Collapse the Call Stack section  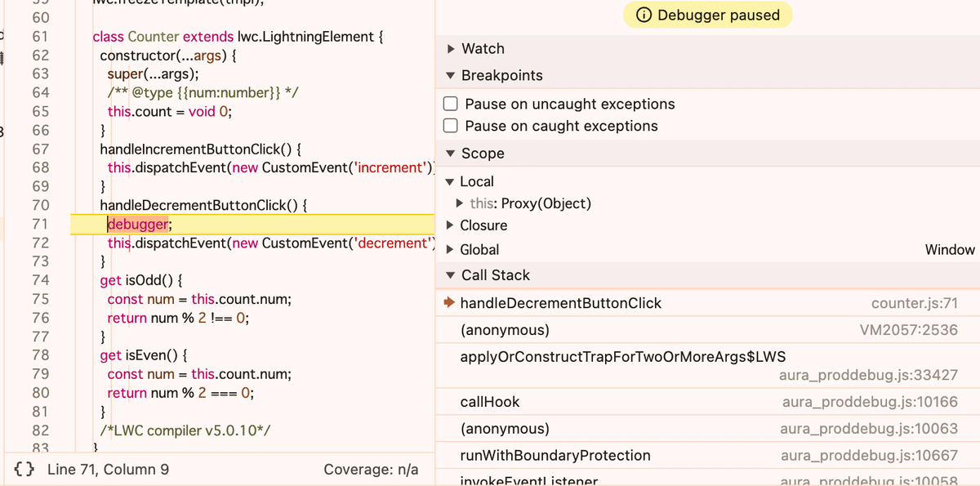coord(451,276)
